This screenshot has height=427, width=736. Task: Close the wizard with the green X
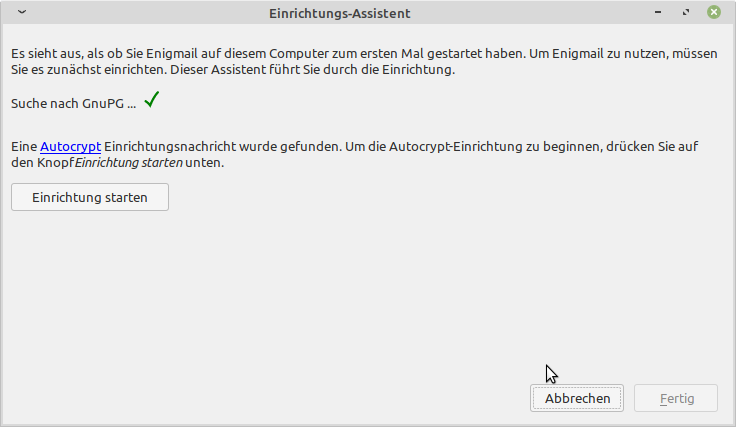coord(714,13)
